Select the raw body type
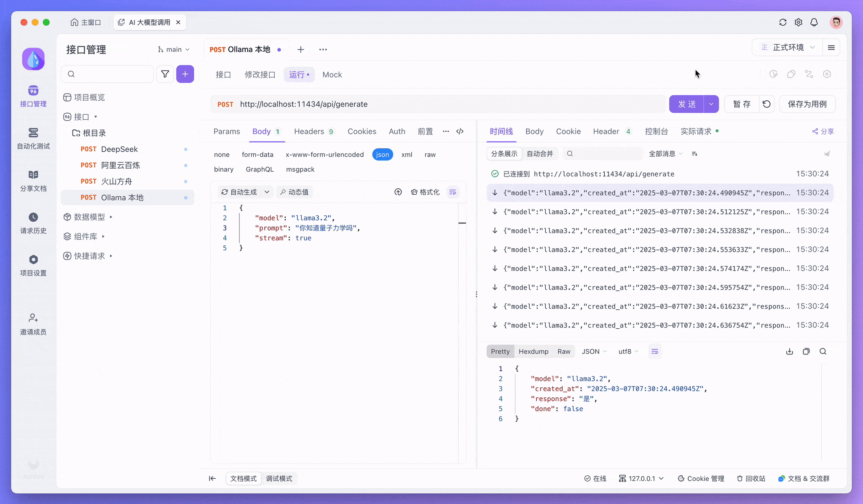Screen dimensions: 863x504 tap(430, 155)
